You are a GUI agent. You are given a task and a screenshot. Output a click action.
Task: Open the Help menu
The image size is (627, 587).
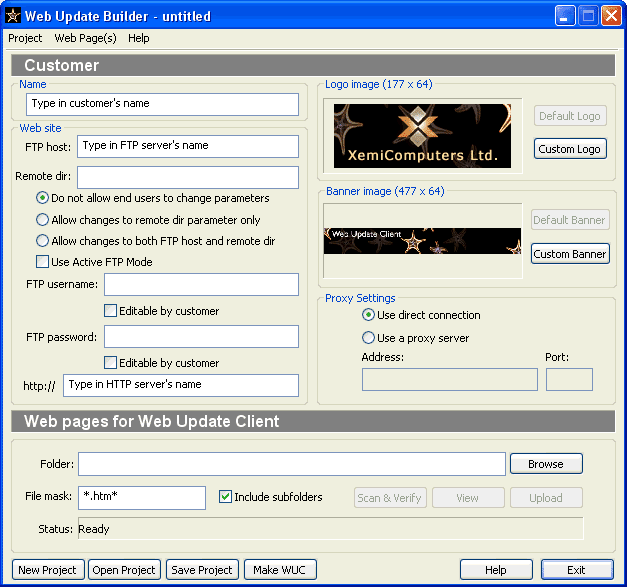138,38
